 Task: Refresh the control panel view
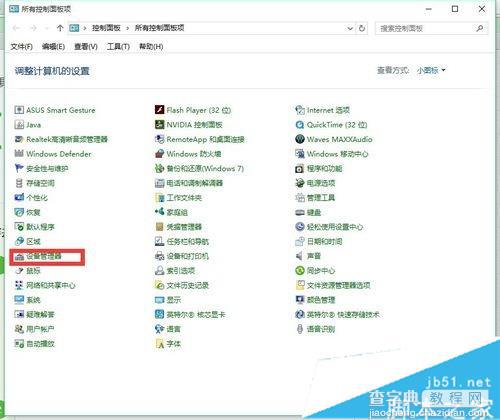[362, 28]
